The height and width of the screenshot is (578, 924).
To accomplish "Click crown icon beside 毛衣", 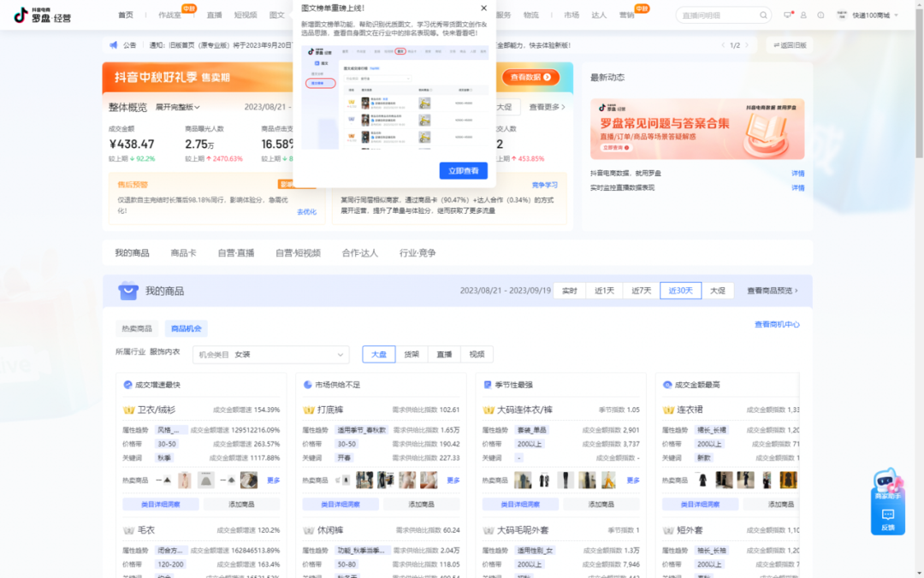I will tap(128, 530).
